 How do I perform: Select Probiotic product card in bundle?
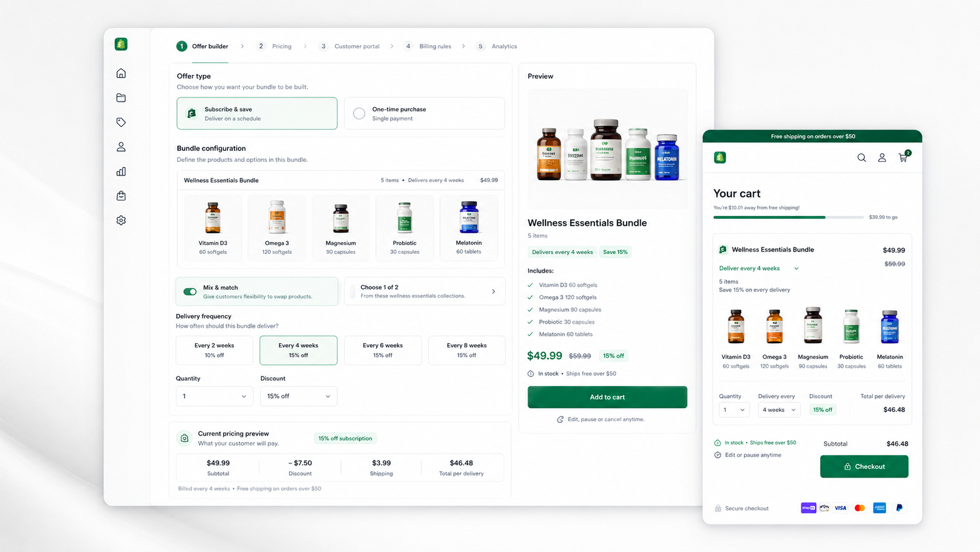404,228
